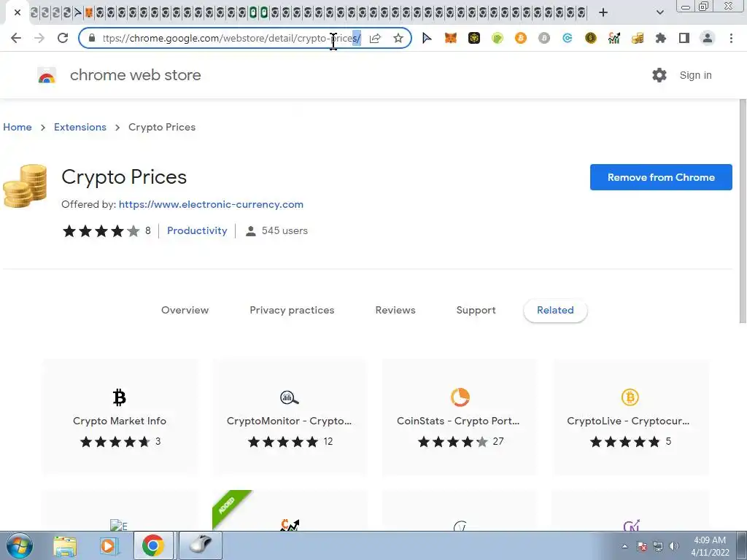Close the current tab with the X

tap(18, 13)
